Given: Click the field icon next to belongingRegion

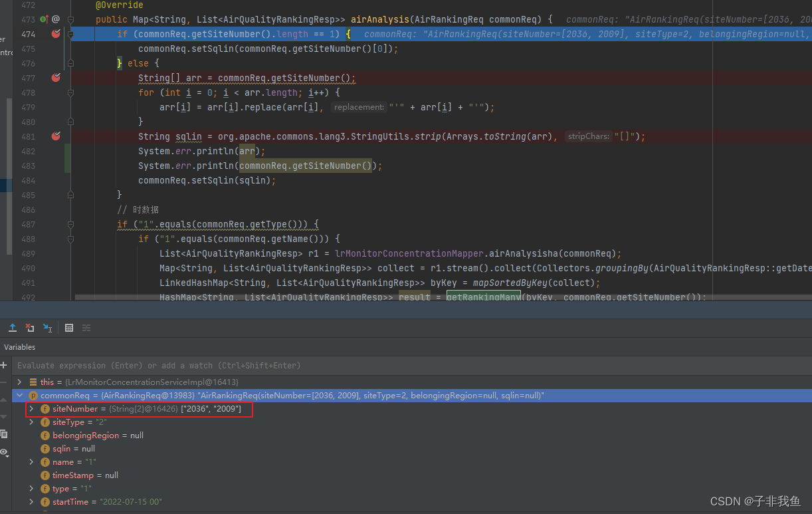Looking at the screenshot, I should click(45, 436).
